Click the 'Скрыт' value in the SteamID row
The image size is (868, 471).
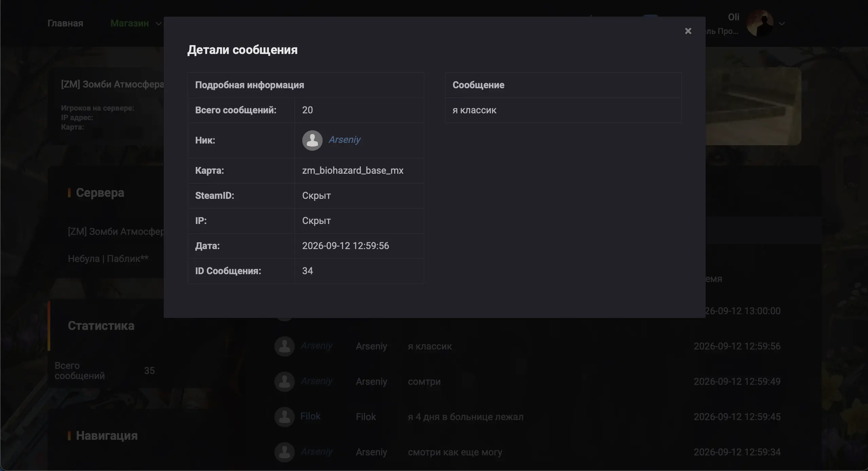(x=317, y=195)
